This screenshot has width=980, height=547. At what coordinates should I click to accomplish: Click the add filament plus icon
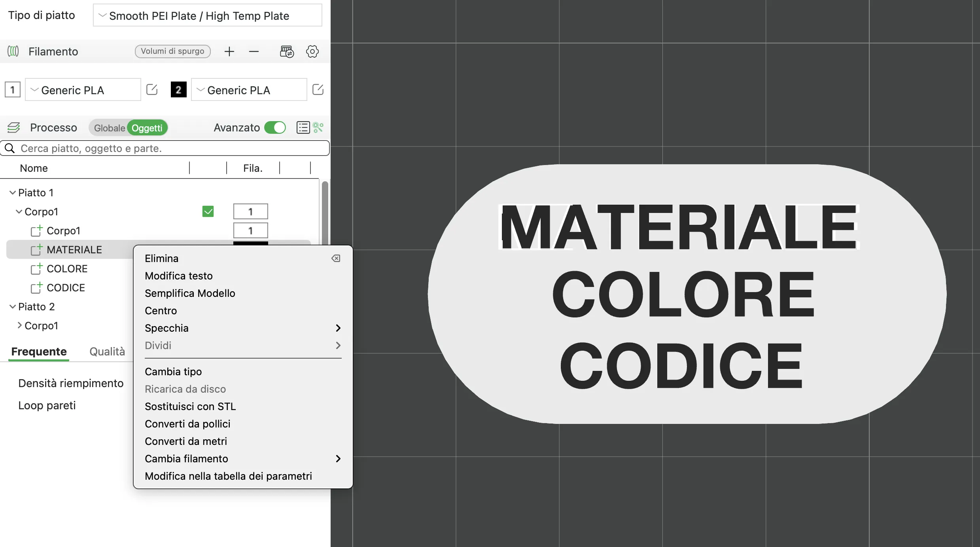[229, 51]
